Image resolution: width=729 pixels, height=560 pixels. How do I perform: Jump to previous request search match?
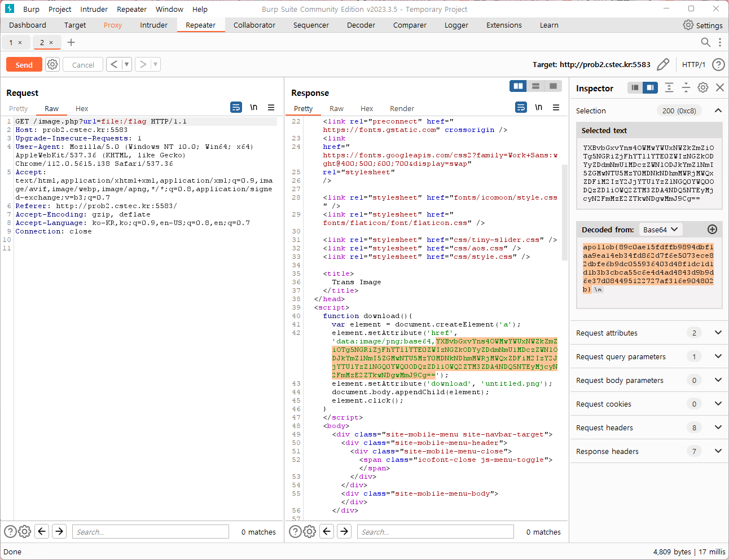click(x=42, y=531)
